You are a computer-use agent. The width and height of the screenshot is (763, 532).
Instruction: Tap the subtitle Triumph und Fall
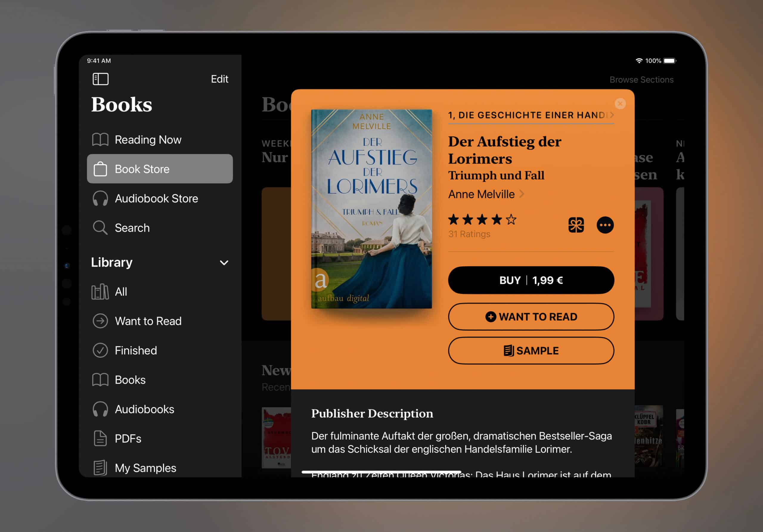click(496, 175)
